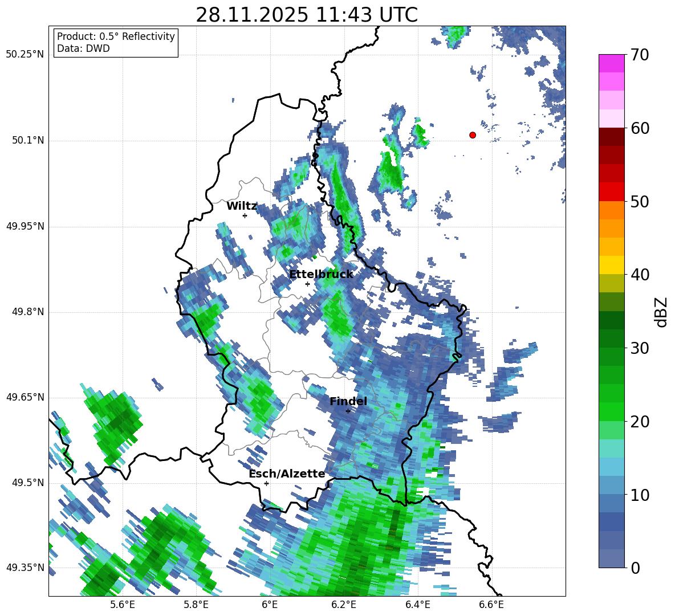Click the Findel station cross marker
Image resolution: width=675 pixels, height=616 pixels.
[348, 411]
